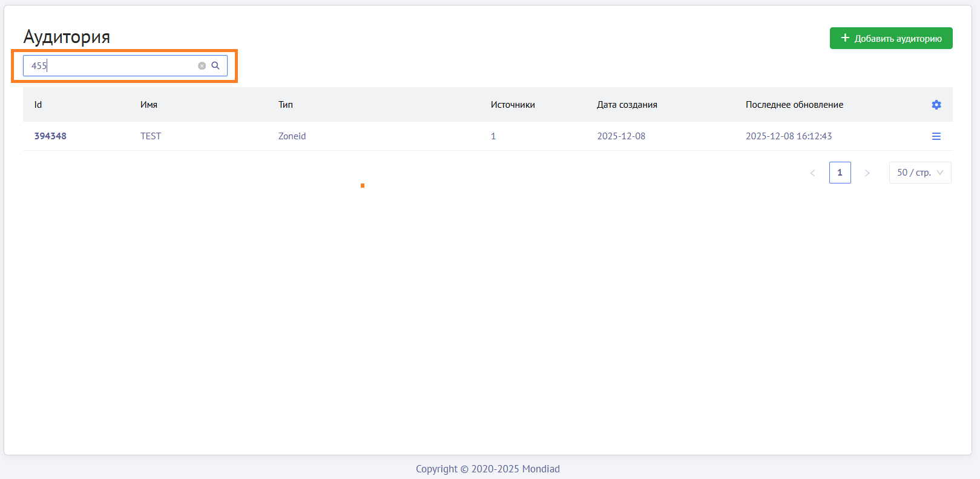Click the magnifying glass search icon
The image size is (980, 479).
(x=215, y=65)
